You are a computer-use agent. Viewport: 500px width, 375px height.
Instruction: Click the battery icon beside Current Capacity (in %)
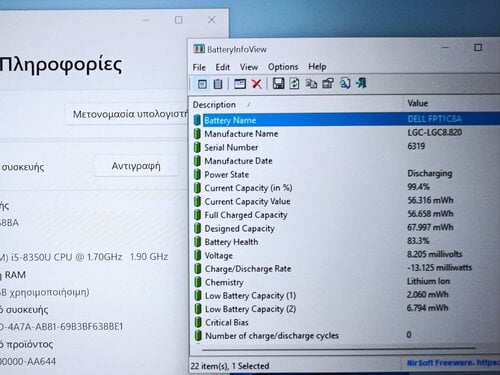[x=198, y=188]
